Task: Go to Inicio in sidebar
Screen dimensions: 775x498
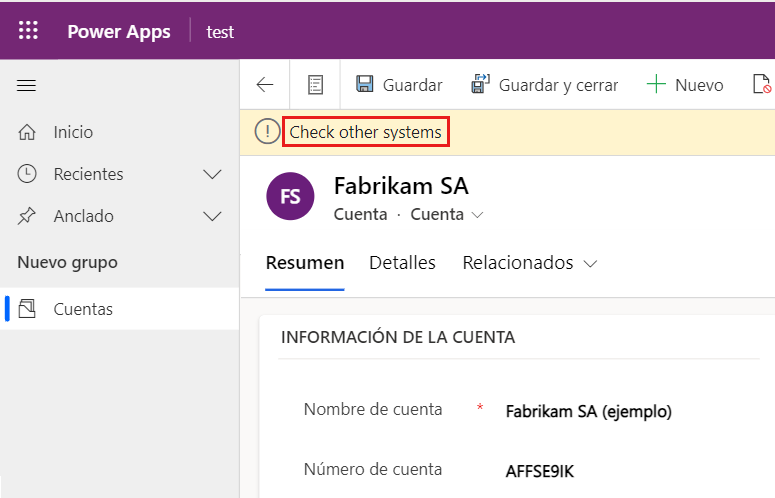Action: pos(73,132)
